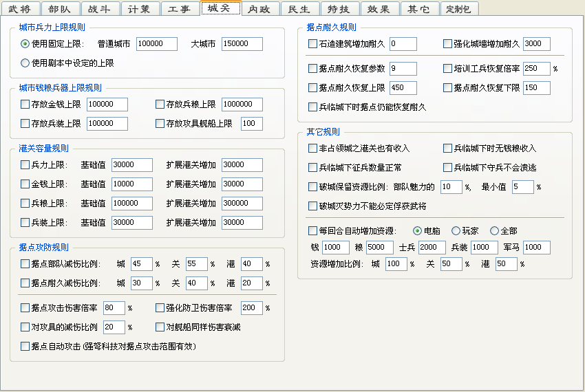
Task: Choose 全部 radio button
Action: tap(494, 231)
